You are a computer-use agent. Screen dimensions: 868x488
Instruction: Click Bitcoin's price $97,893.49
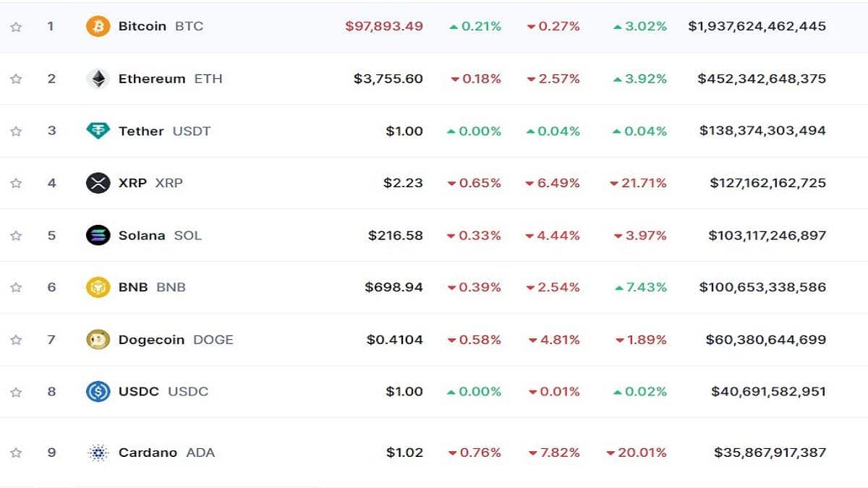tap(383, 27)
